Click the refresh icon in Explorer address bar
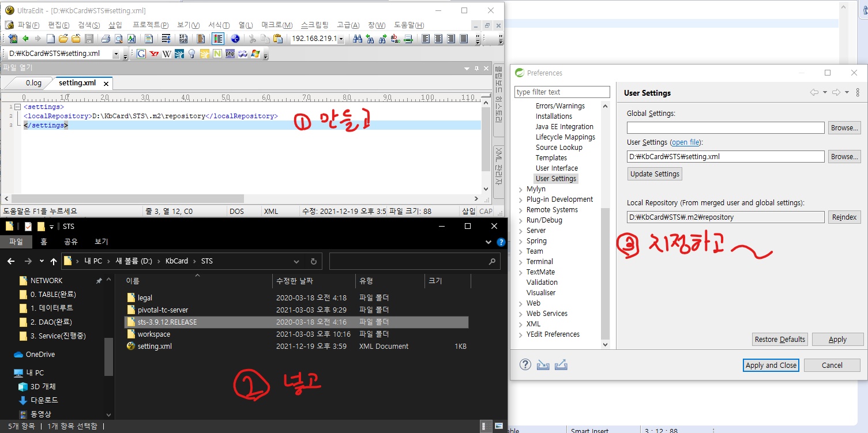The image size is (868, 433). [313, 261]
